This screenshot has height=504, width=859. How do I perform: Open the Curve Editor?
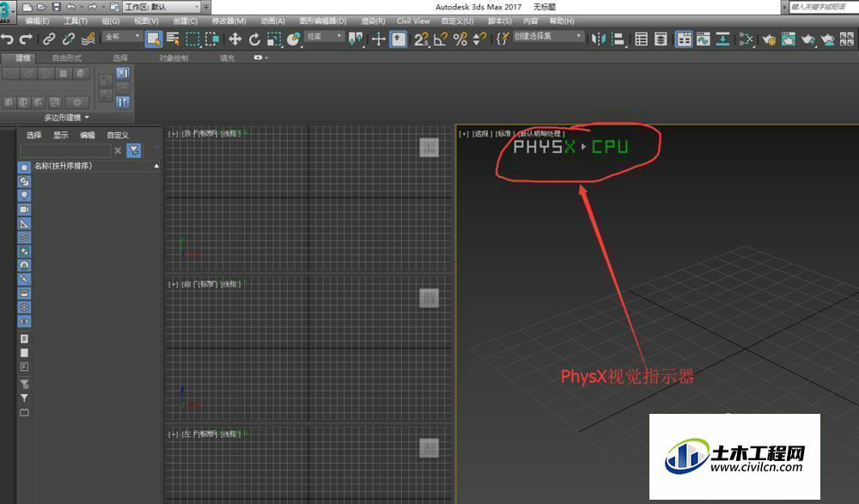pos(704,39)
